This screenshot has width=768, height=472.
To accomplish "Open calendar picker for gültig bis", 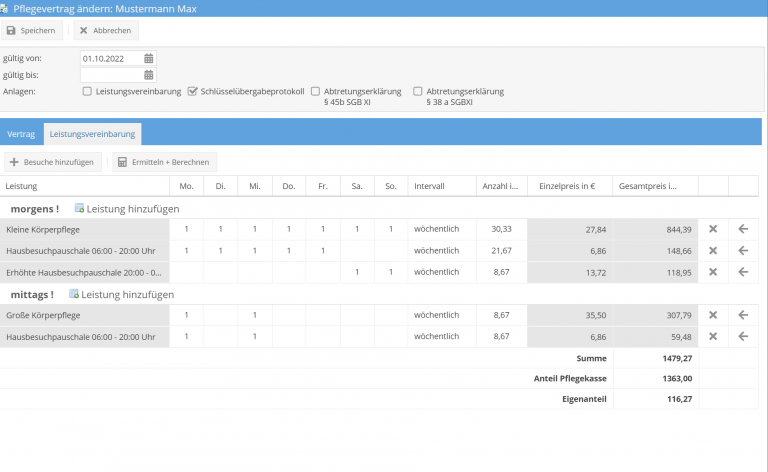I will [149, 75].
